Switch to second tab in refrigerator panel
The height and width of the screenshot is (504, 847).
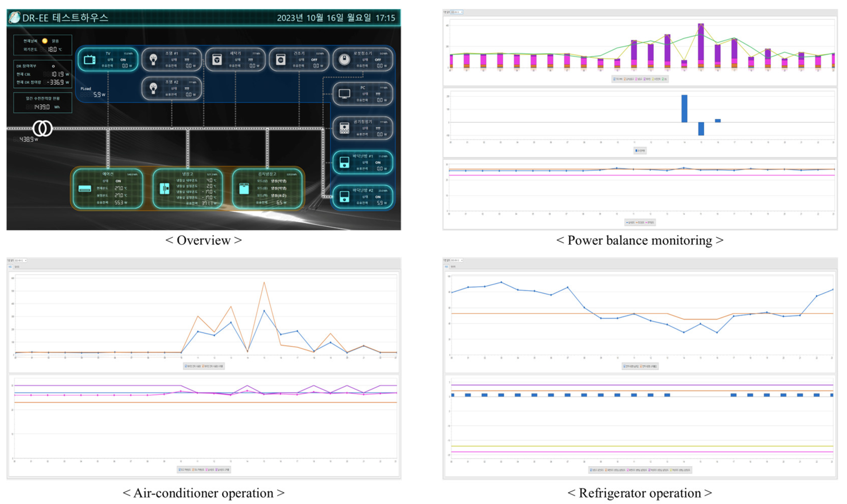(x=453, y=267)
